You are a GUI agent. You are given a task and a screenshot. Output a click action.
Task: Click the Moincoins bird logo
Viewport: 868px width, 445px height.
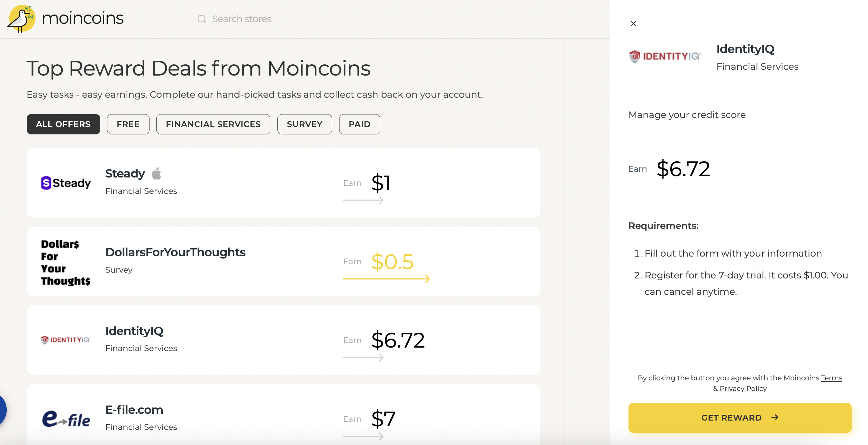click(x=21, y=19)
